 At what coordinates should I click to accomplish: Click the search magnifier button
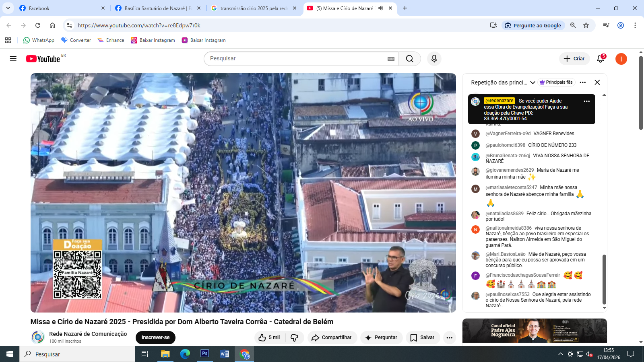tap(409, 59)
